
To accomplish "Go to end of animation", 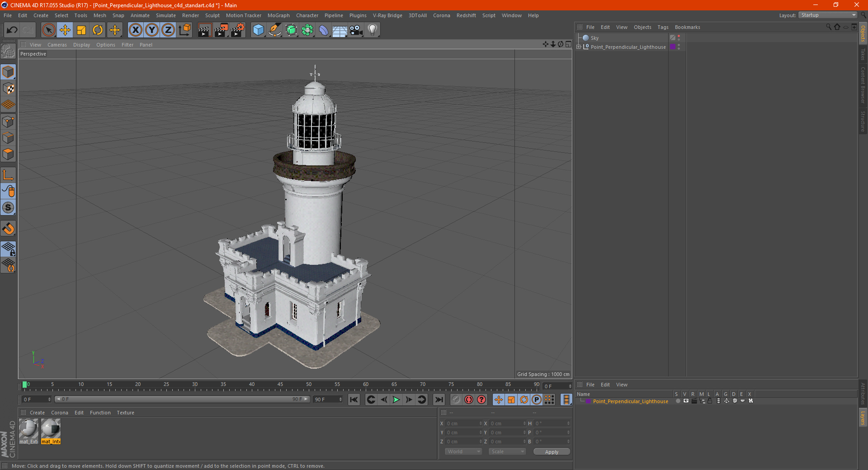I will [x=439, y=399].
